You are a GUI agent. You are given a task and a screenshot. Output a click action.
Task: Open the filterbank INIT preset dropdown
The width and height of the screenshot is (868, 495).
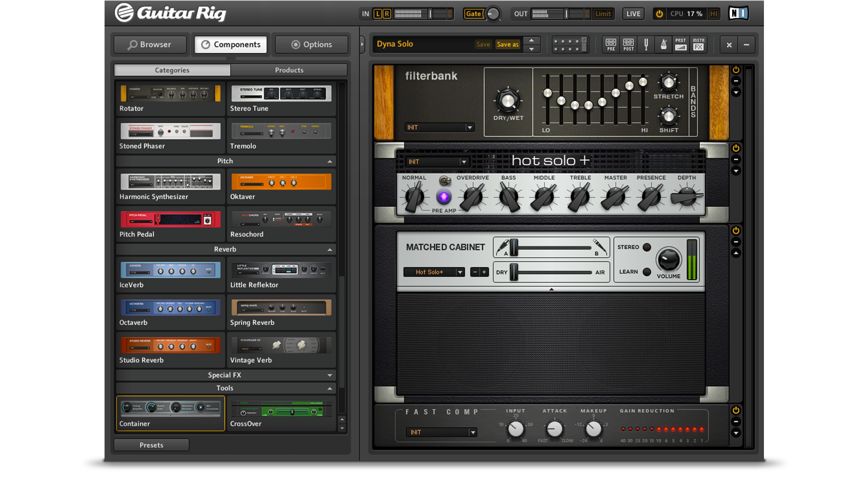click(x=439, y=127)
